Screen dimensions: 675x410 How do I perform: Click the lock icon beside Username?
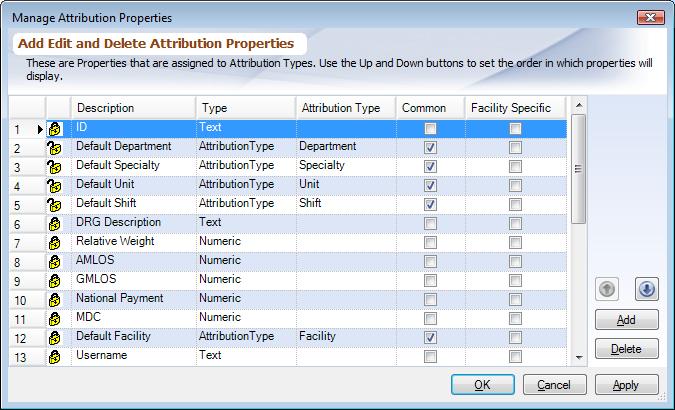pos(54,356)
